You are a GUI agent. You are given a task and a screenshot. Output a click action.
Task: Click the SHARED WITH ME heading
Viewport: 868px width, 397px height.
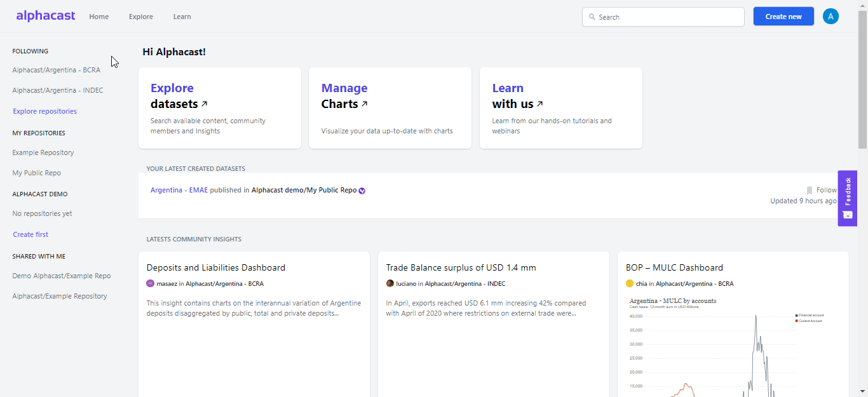(x=39, y=257)
